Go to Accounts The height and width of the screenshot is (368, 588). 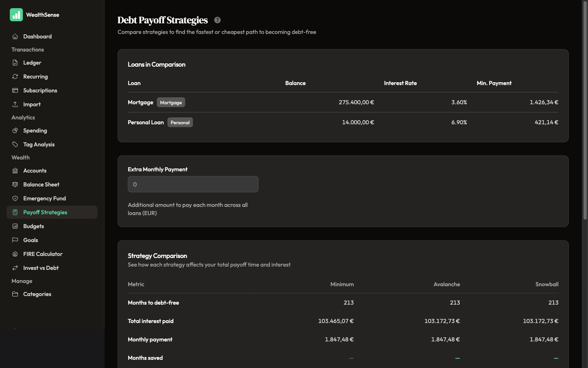coord(52,171)
